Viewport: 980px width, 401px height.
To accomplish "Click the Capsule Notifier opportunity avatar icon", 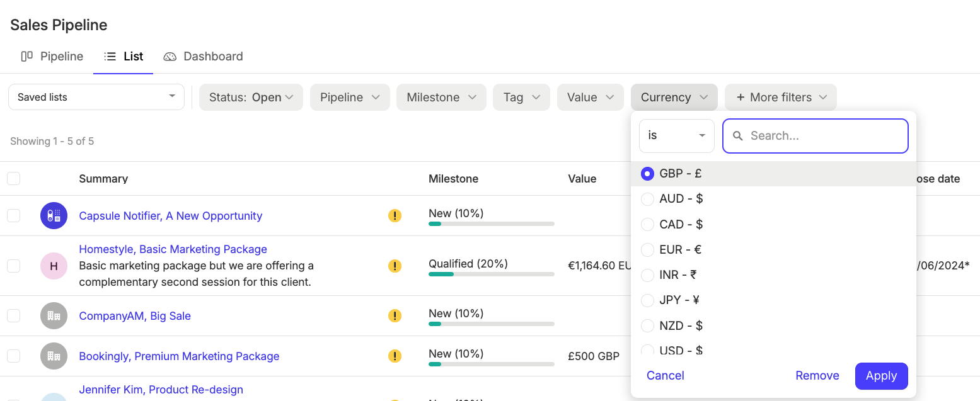I will 54,216.
